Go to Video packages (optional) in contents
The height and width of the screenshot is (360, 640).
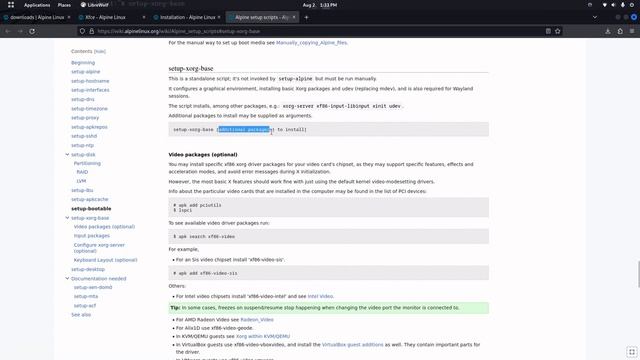point(104,227)
